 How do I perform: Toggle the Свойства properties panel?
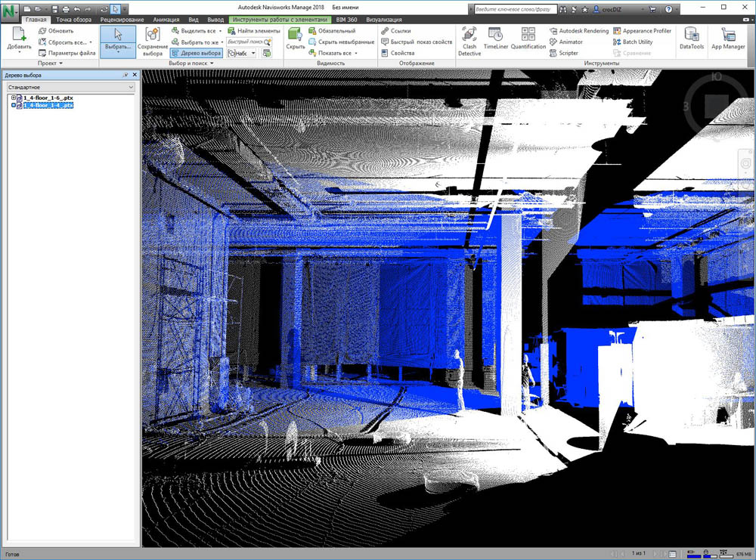[398, 53]
